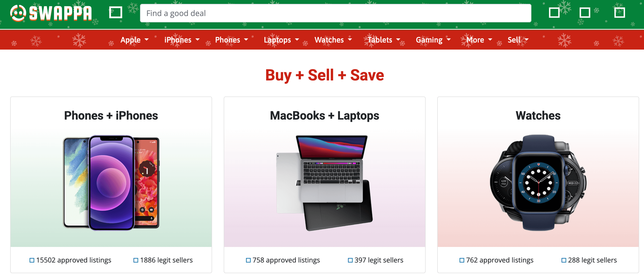Image resolution: width=644 pixels, height=280 pixels.
Task: Open the iPhones dropdown in navigation
Action: point(182,40)
